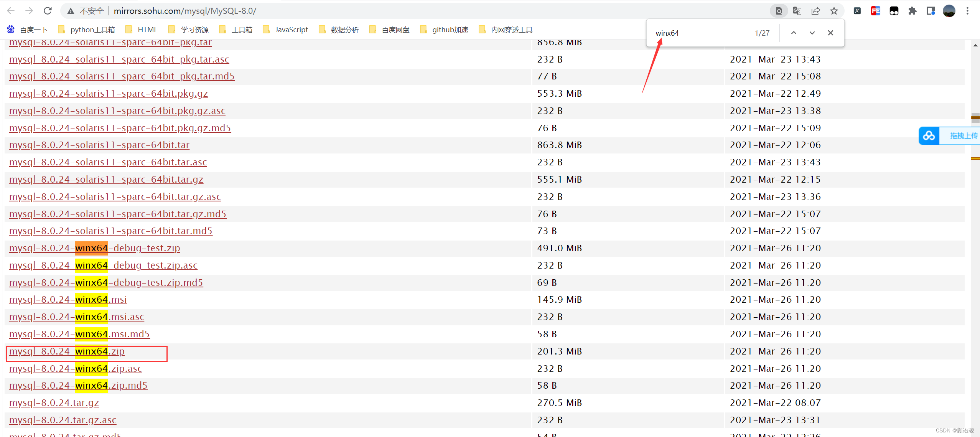Screen dimensions: 980x437
Task: Open the find-in-page search icon in address bar
Action: (x=779, y=11)
